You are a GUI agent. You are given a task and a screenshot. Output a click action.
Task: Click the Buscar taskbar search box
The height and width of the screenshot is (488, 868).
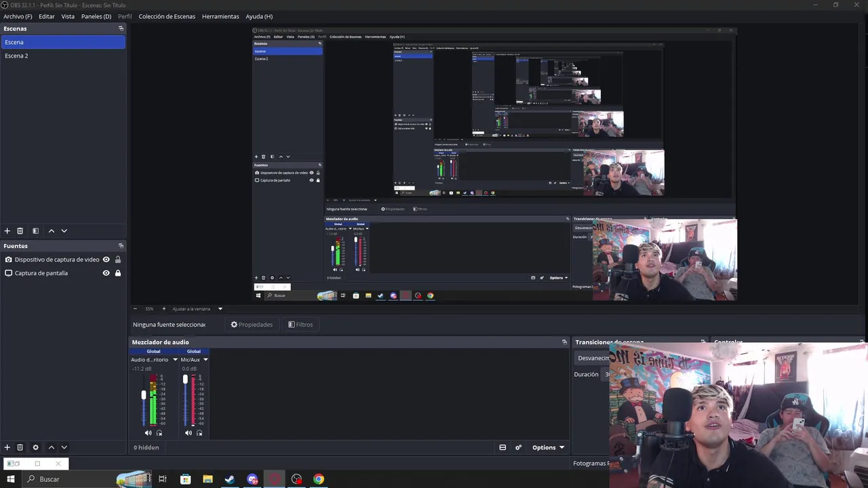88,479
